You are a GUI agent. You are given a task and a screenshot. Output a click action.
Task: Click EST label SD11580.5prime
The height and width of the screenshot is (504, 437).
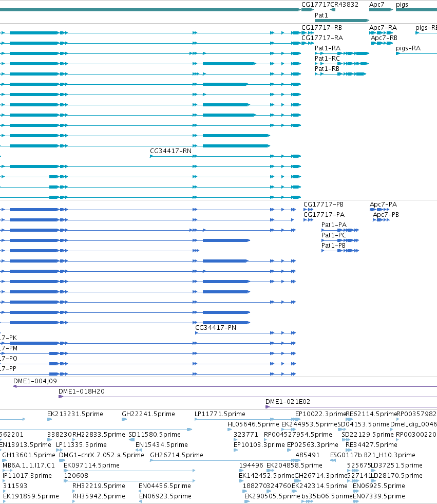155,435
